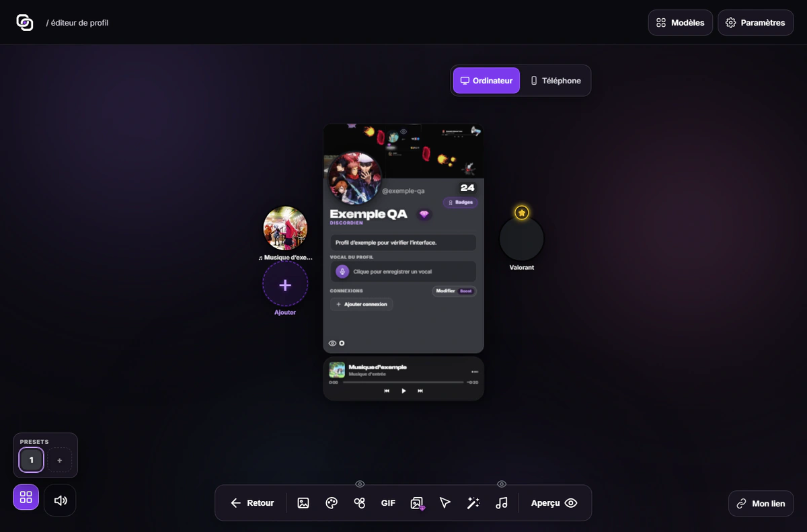Toggle the sound speaker button

[60, 500]
